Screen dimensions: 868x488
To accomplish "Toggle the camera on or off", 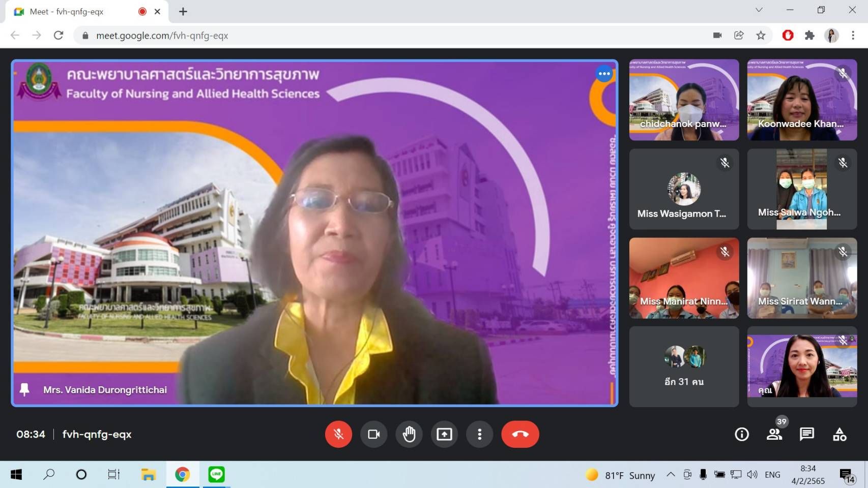I will [x=374, y=434].
